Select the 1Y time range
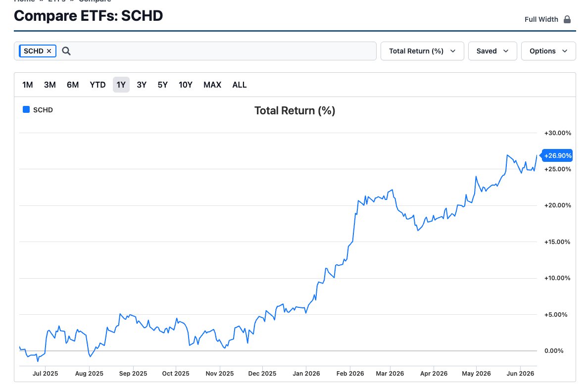587x392 pixels. click(x=121, y=85)
